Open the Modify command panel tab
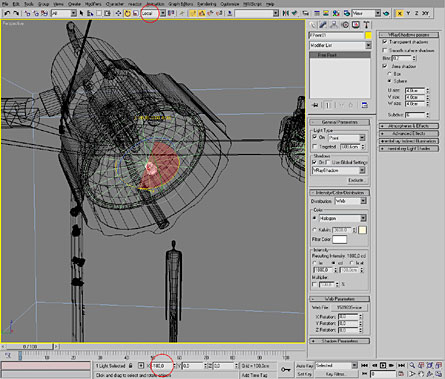Screen dimensions: 445x379 (323, 25)
